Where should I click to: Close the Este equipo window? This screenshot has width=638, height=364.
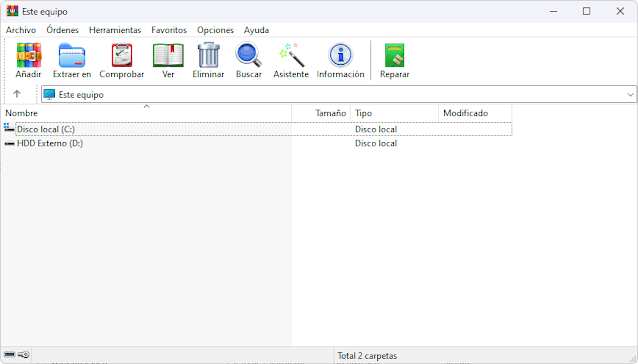620,11
